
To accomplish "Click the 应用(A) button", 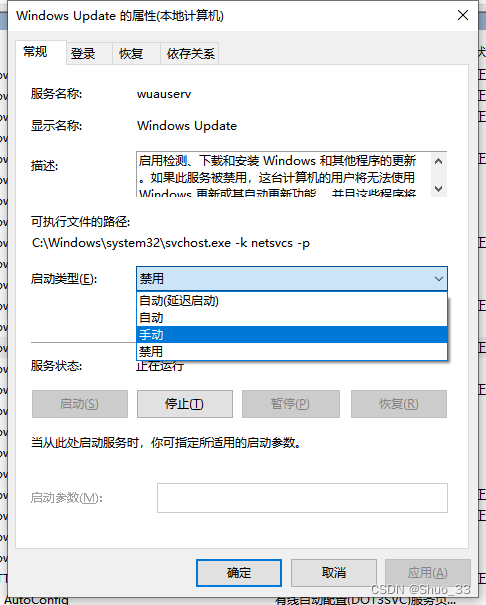I will pos(428,573).
